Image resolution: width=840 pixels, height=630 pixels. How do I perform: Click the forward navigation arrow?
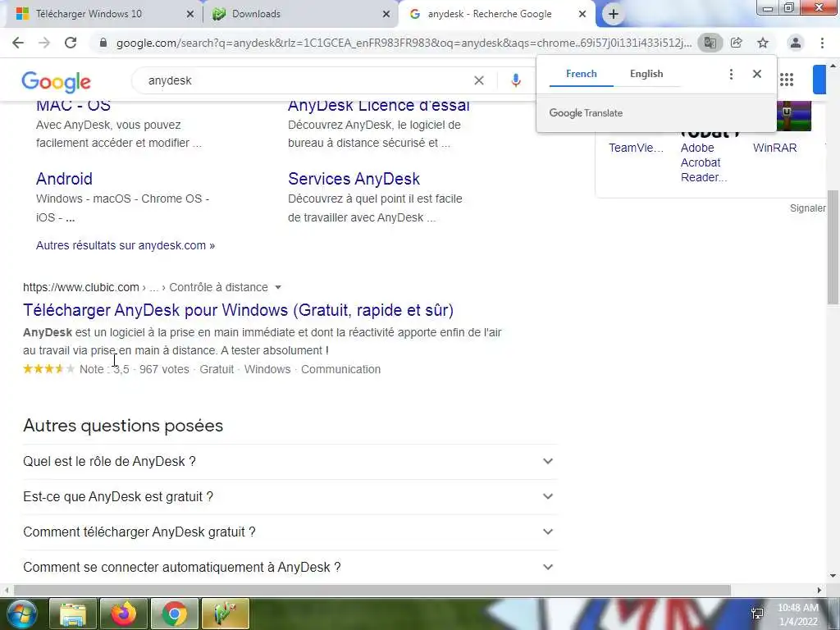click(x=44, y=43)
